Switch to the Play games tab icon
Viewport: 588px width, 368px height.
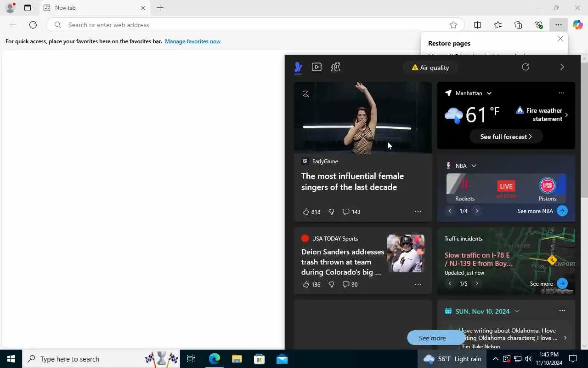pyautogui.click(x=335, y=67)
